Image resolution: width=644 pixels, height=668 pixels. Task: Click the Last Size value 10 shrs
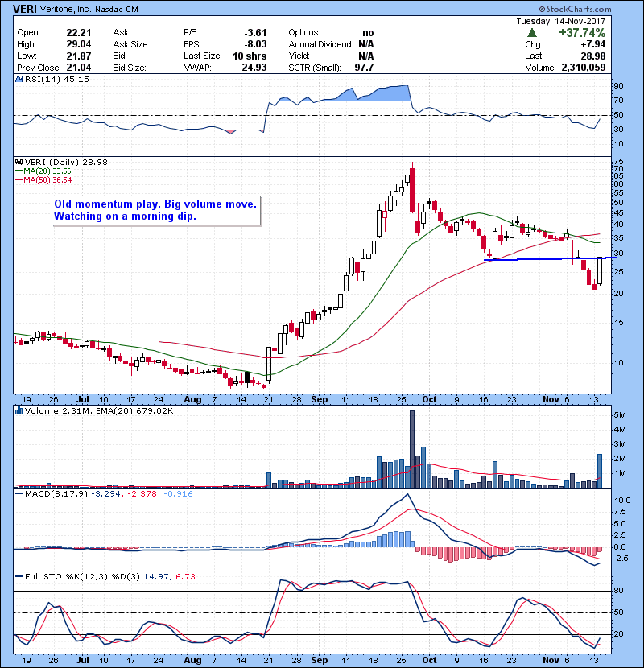tap(250, 56)
